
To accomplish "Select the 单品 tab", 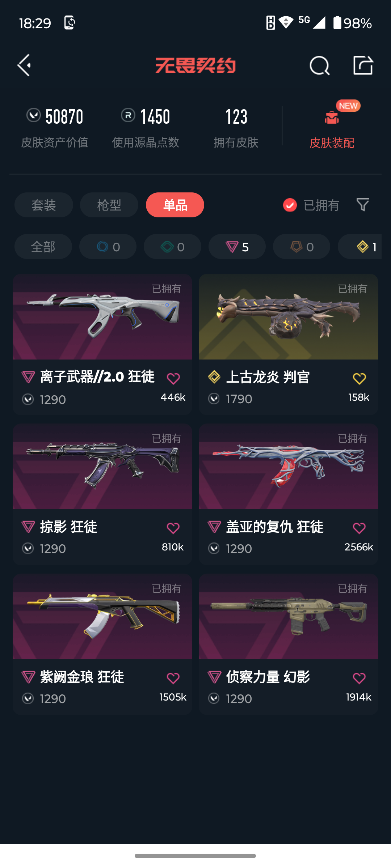I will tap(175, 205).
